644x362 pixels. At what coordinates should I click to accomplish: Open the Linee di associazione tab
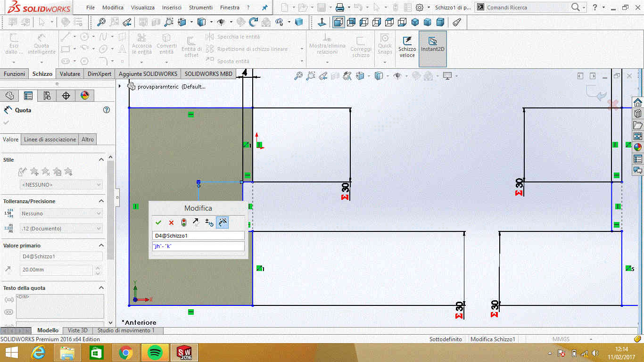click(x=50, y=139)
